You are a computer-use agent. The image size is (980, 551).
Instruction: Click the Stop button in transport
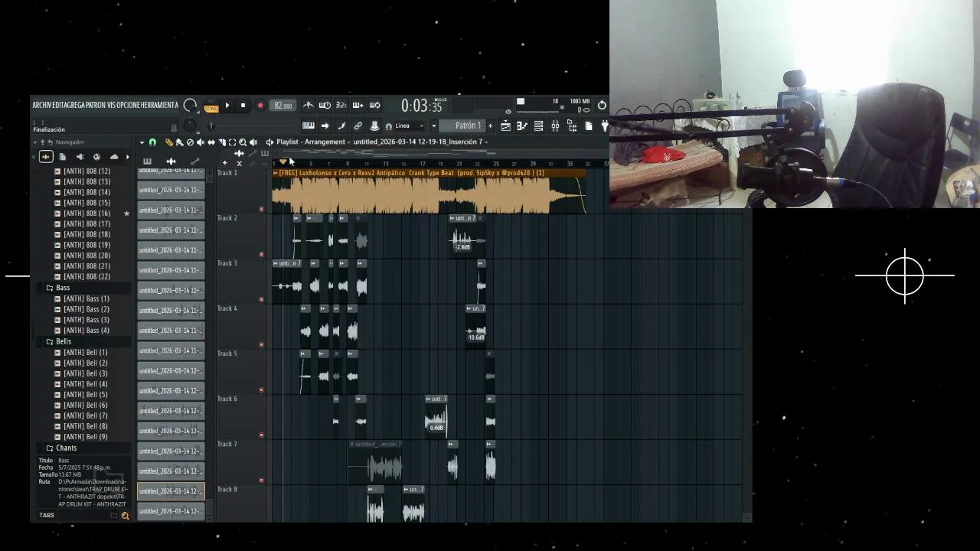243,106
